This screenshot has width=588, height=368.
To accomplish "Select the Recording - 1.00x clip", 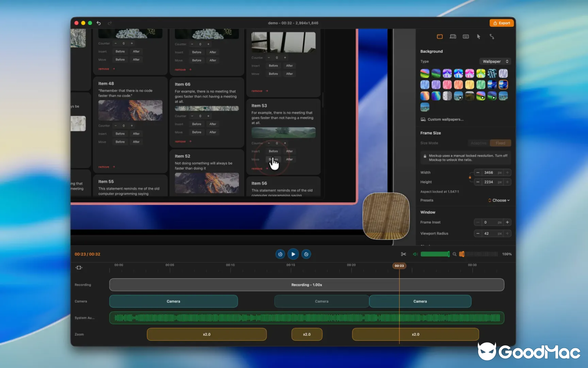I will (306, 285).
